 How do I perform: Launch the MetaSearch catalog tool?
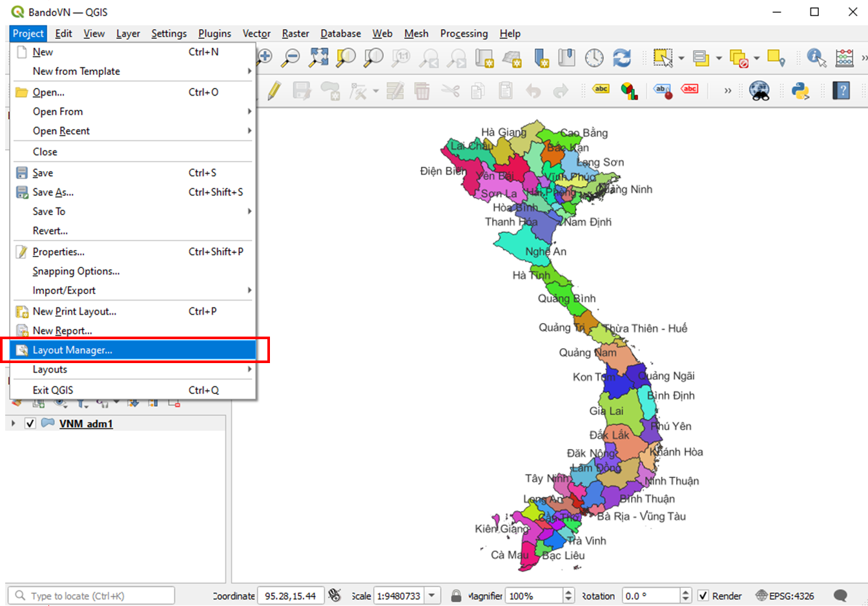760,90
